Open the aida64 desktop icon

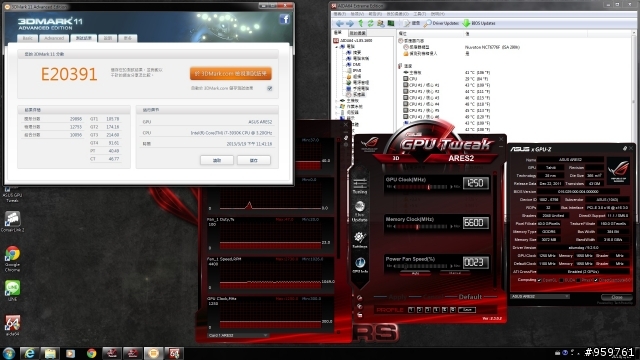point(12,325)
